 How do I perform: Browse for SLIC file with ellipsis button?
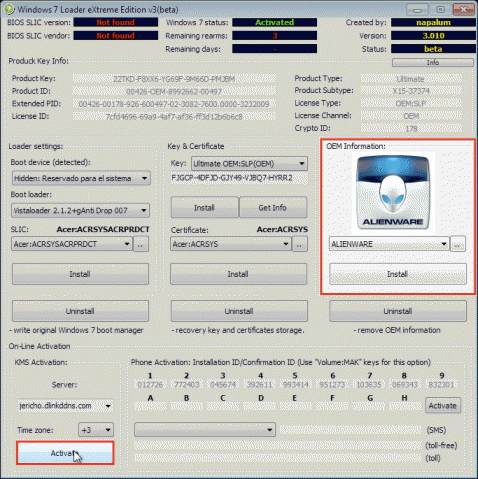click(x=141, y=244)
